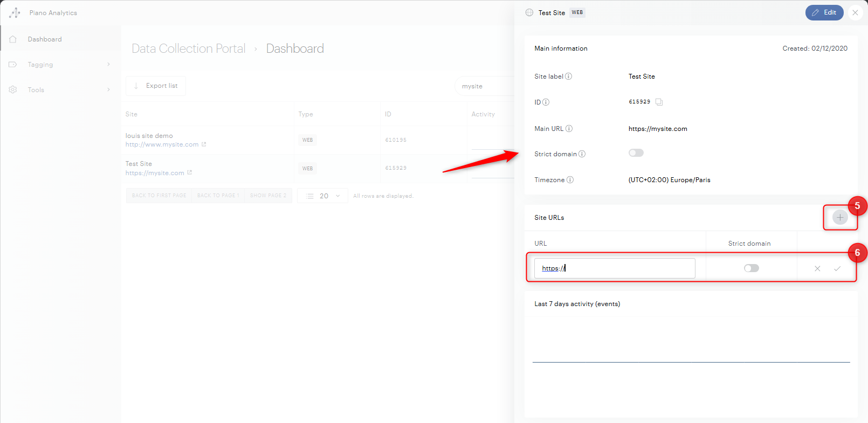Click Export list button
Viewport: 868px width, 423px height.
156,86
